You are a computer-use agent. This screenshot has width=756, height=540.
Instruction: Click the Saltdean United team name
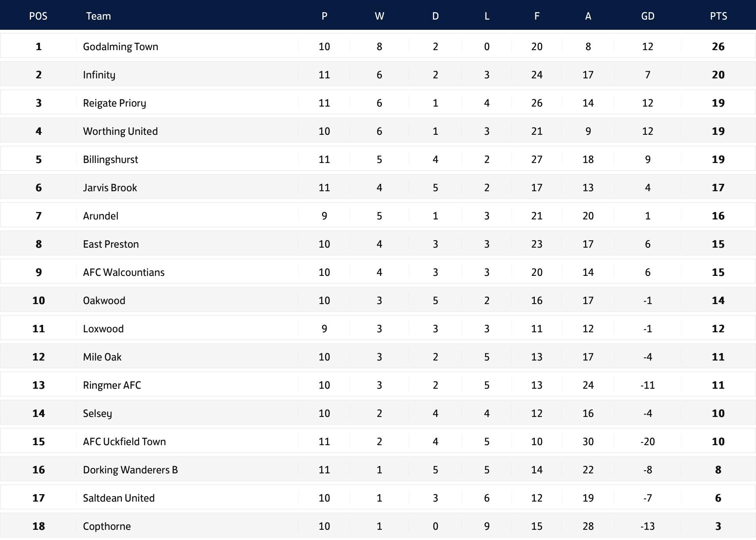119,498
